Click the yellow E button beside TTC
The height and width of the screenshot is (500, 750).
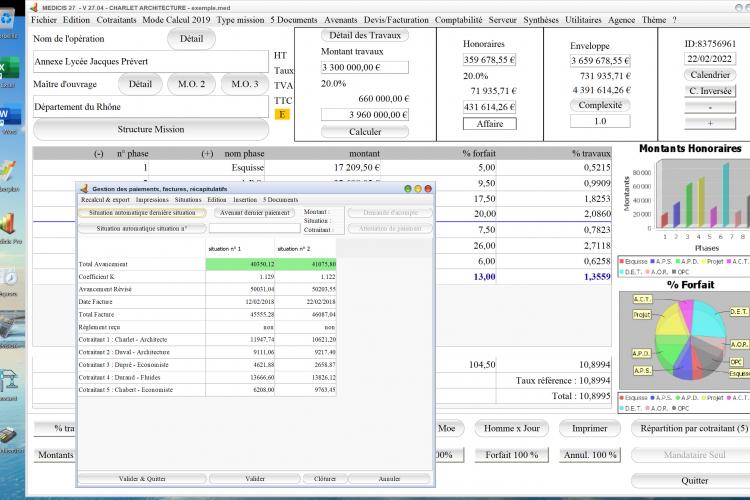282,114
